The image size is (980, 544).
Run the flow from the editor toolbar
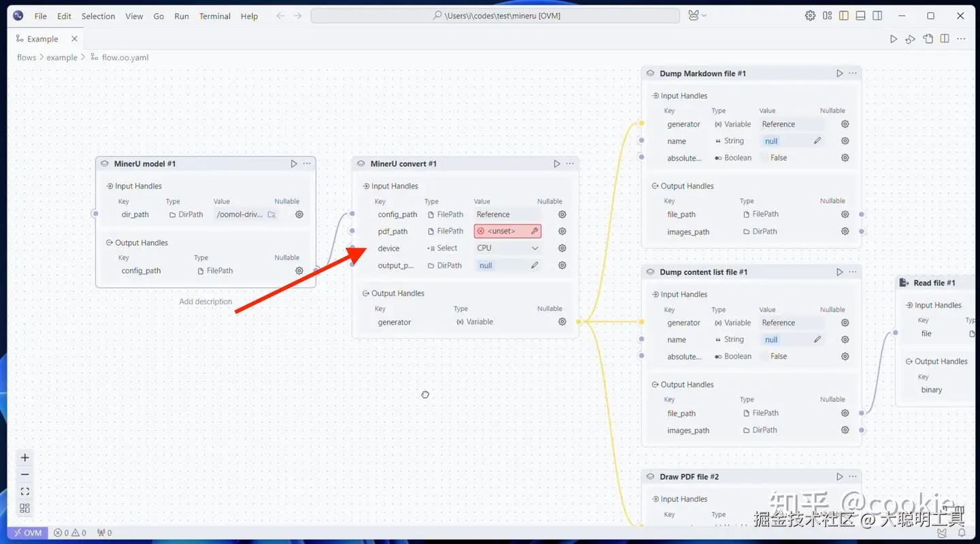[894, 39]
